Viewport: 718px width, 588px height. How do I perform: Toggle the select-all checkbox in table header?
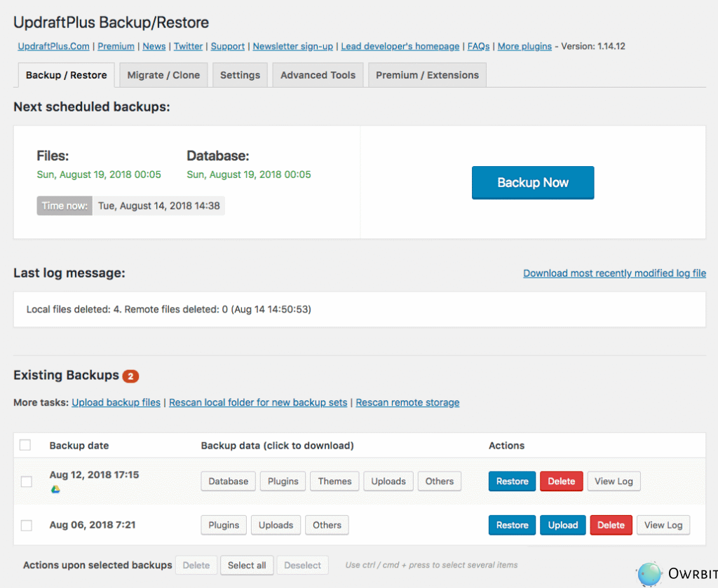(x=25, y=445)
